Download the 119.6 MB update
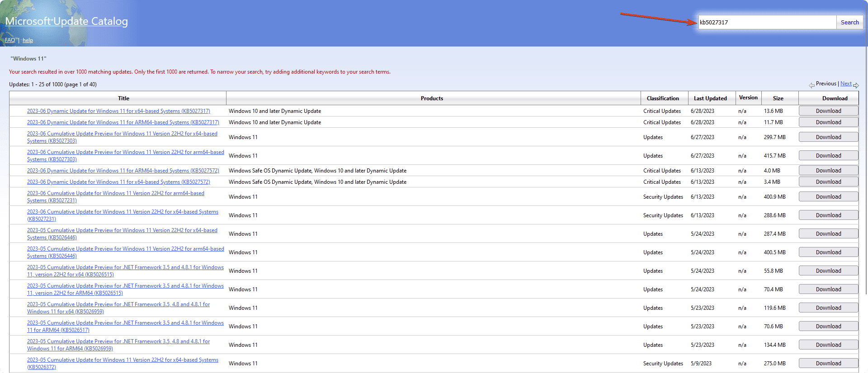 point(828,308)
